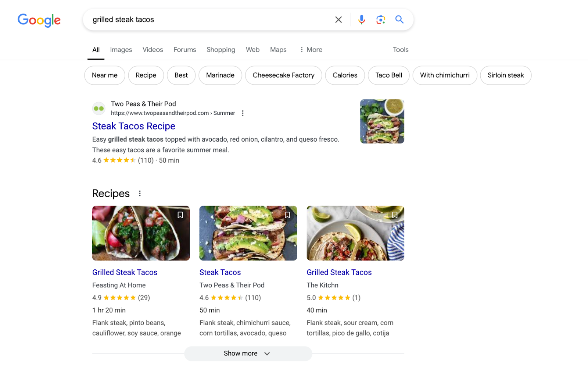Click The Kitchn source name

pos(323,285)
